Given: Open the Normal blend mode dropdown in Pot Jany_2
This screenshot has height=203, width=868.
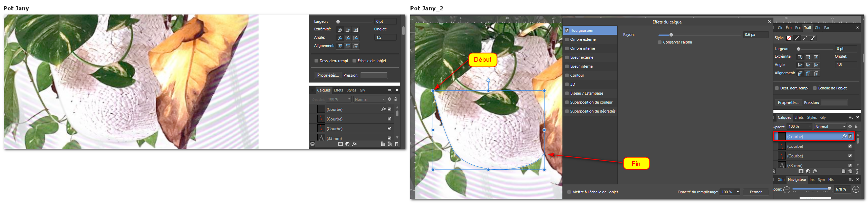Looking at the screenshot, I should (x=830, y=127).
